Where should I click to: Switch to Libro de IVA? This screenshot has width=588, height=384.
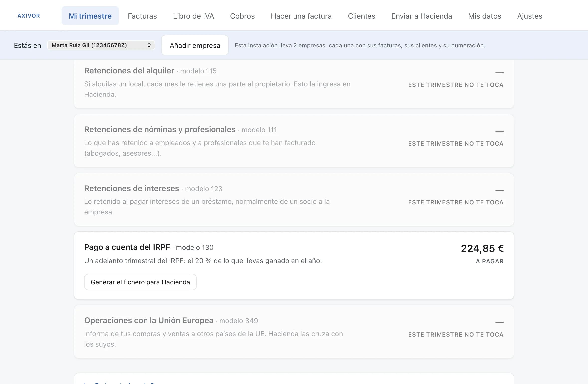(x=194, y=16)
